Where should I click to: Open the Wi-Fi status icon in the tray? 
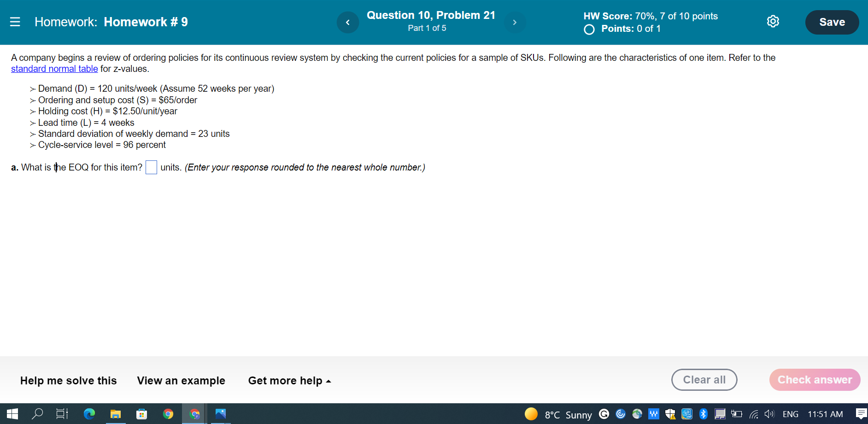point(754,414)
